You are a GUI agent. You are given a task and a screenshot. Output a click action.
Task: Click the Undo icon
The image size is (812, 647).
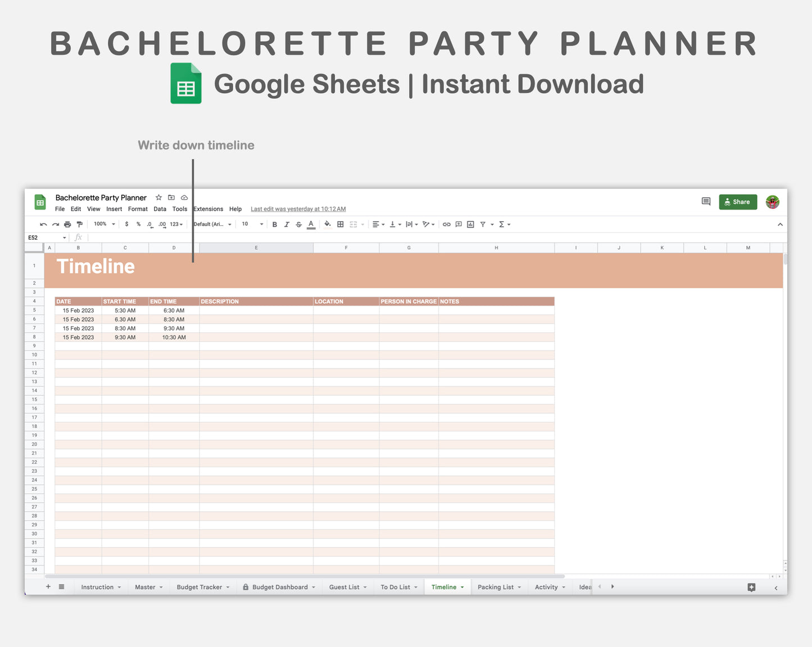coord(43,224)
